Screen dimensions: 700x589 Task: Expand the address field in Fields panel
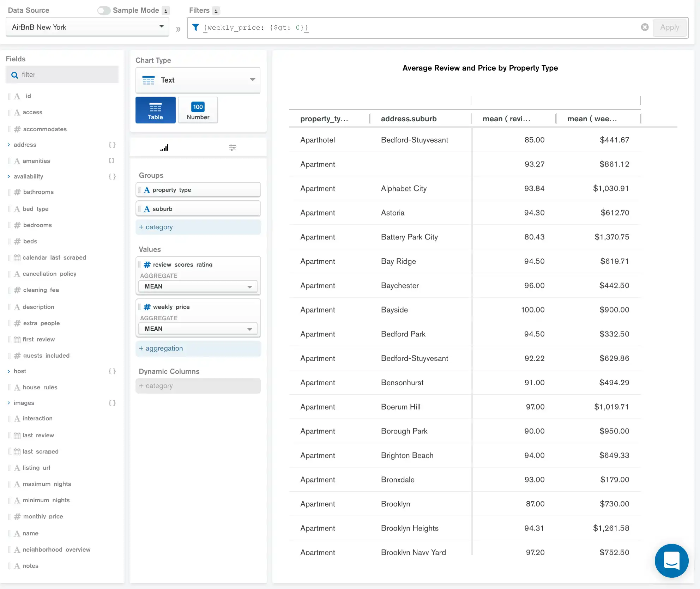8,144
